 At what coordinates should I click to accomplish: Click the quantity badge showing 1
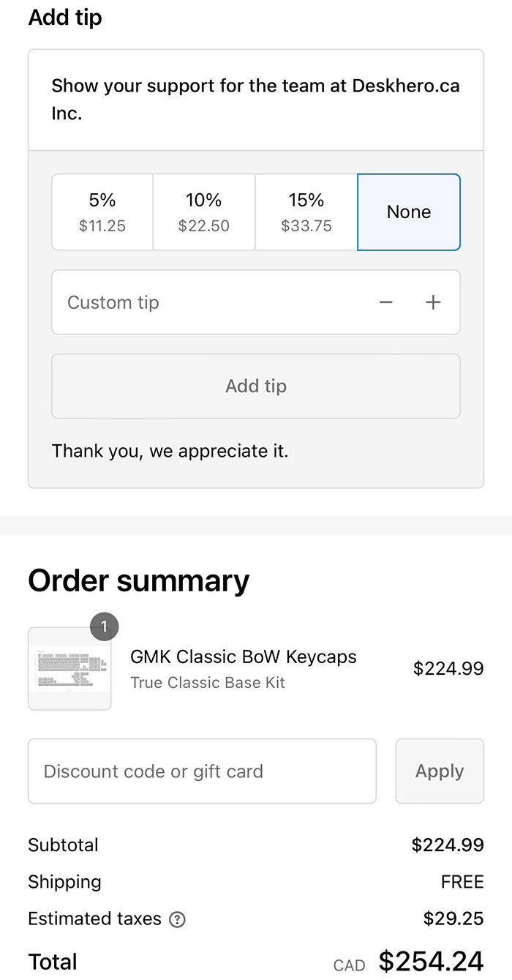104,626
